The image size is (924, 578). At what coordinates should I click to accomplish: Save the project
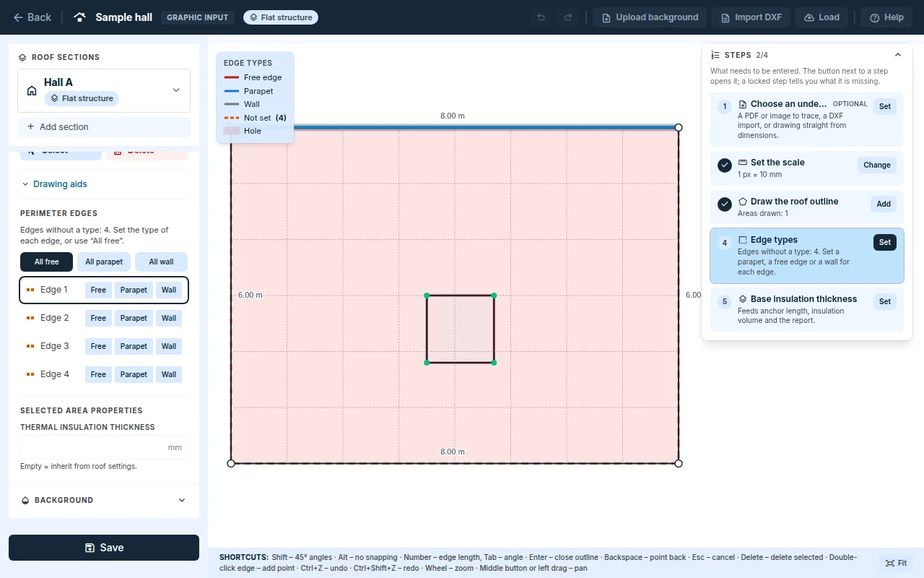[104, 548]
